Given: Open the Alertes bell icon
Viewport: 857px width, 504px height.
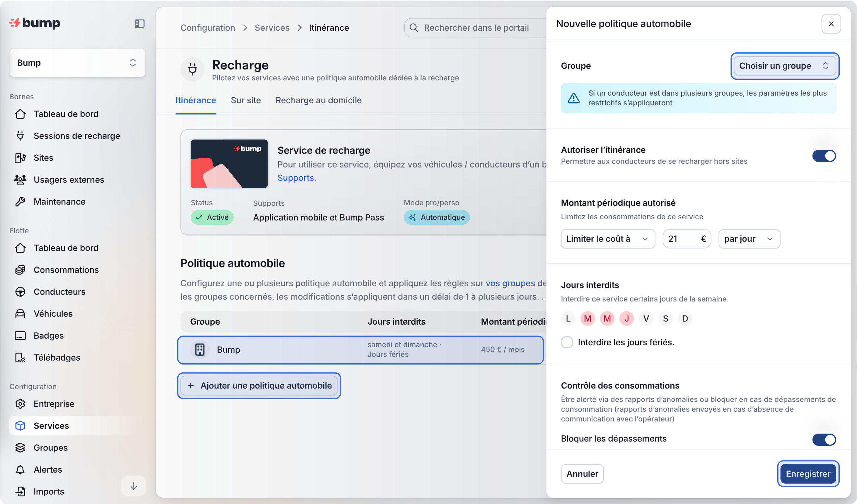Looking at the screenshot, I should 20,470.
